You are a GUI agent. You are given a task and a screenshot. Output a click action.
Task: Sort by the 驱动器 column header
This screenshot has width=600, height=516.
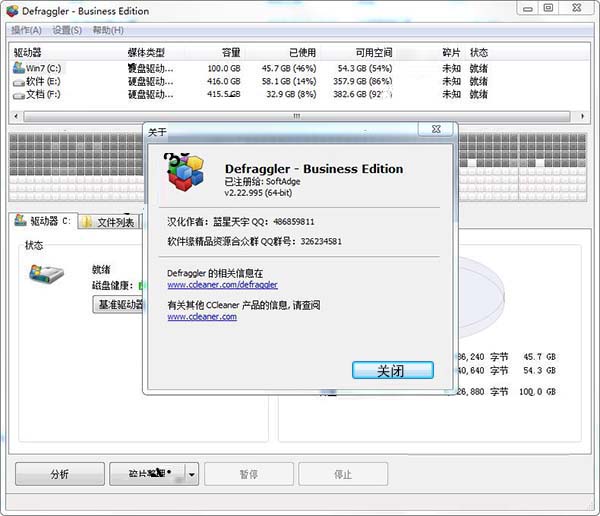[x=28, y=53]
